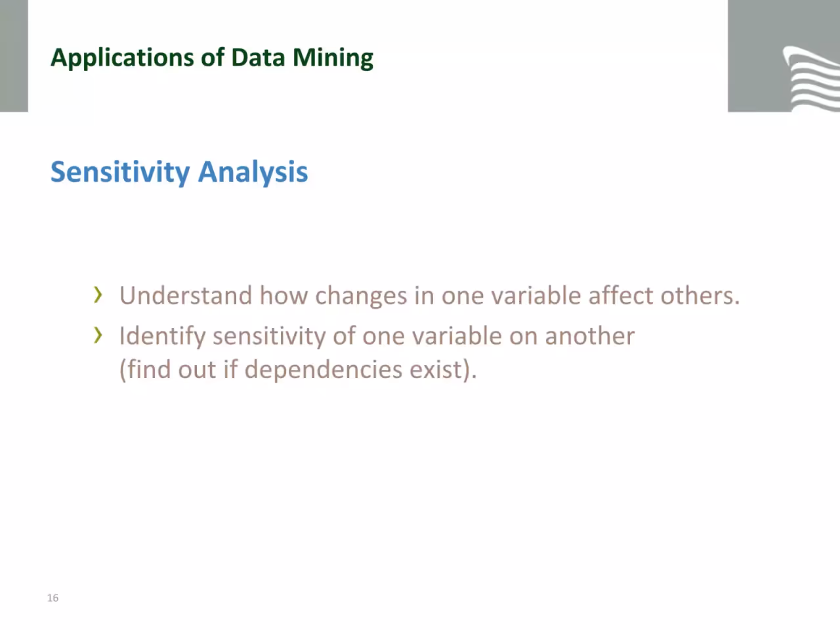Click the word 'Analysis' in blue heading
Viewport: 840px width, 630px height.
pos(253,173)
